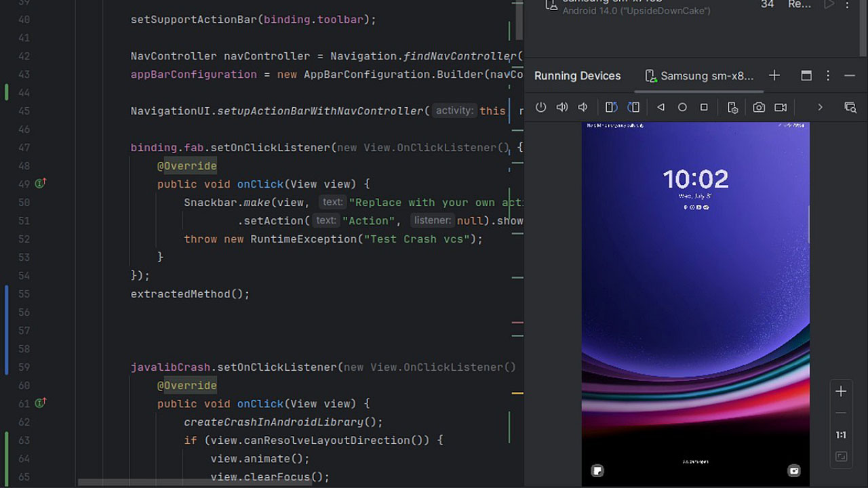868x488 pixels.
Task: Add new device tab with plus
Action: tap(774, 76)
